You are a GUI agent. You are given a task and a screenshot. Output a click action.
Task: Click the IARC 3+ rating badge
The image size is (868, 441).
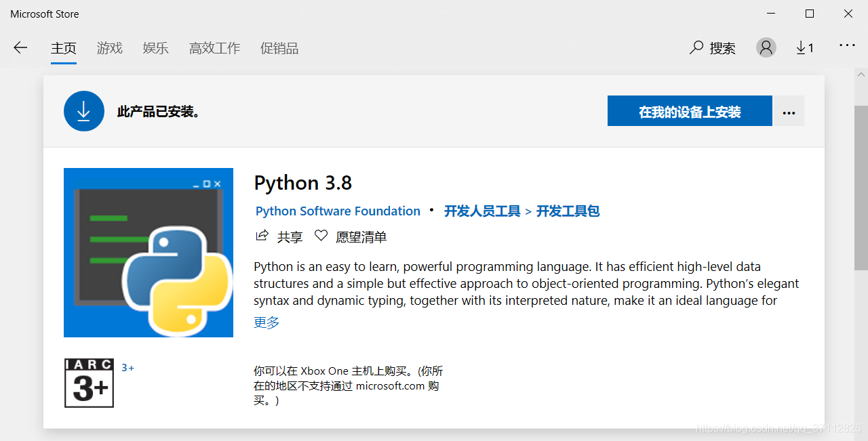[x=89, y=383]
